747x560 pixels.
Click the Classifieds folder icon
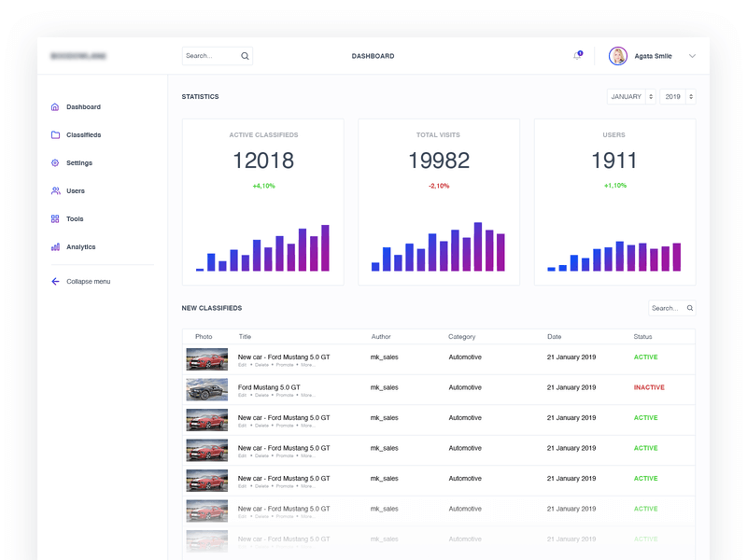pos(55,134)
